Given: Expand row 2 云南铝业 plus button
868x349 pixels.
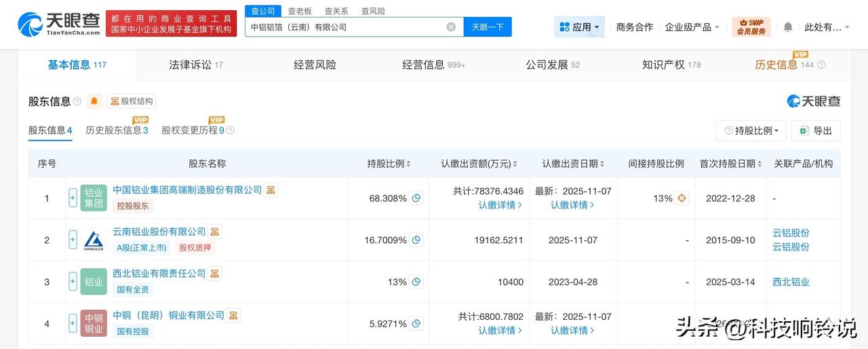Looking at the screenshot, I should pos(73,240).
